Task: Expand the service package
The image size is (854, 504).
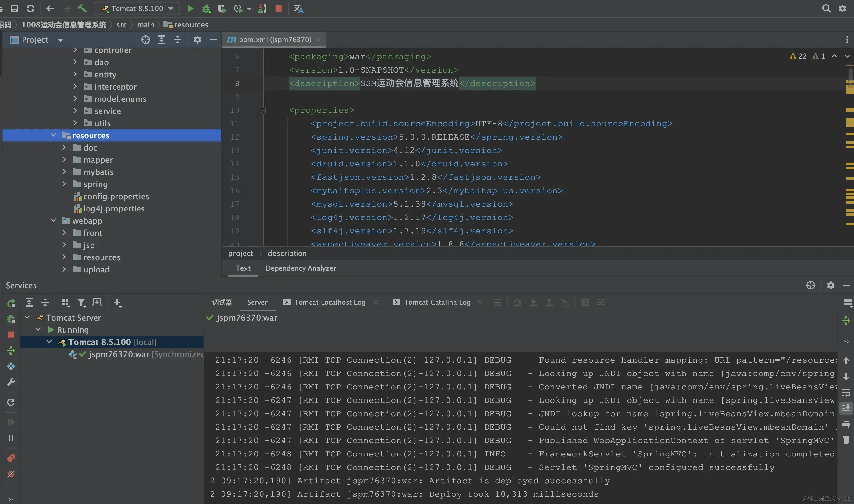Action: pos(75,111)
